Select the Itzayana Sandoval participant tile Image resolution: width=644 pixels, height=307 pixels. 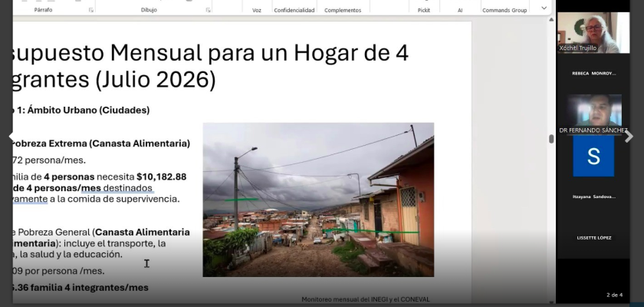click(593, 196)
